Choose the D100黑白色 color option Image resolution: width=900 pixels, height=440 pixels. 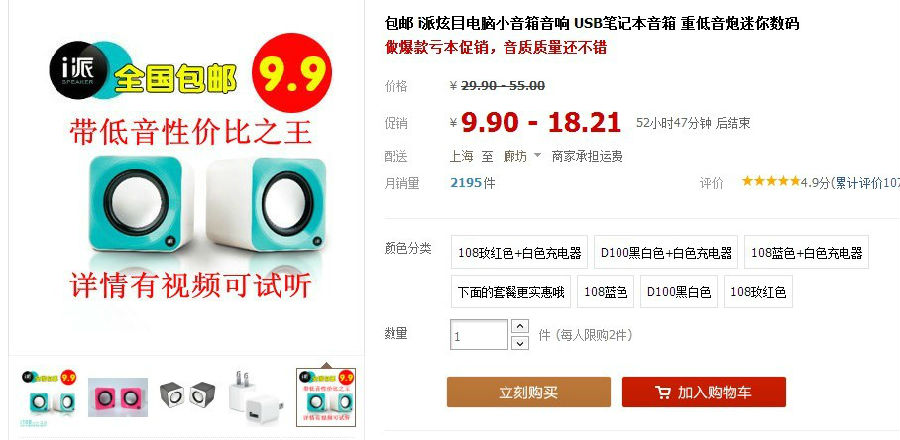click(679, 292)
